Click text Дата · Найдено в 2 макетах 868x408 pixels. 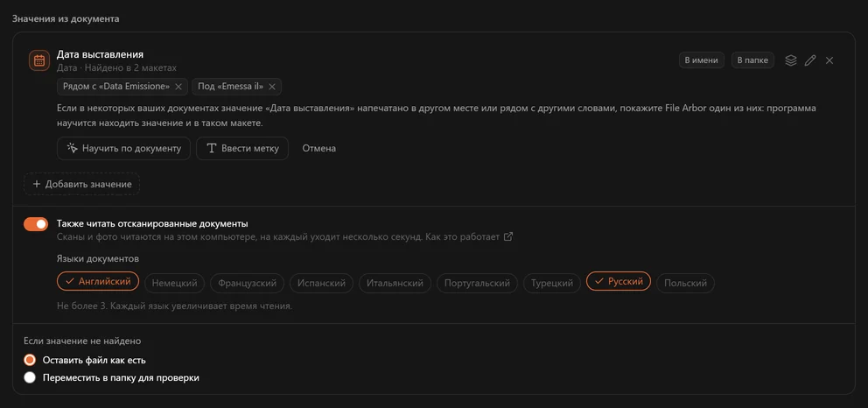[116, 68]
